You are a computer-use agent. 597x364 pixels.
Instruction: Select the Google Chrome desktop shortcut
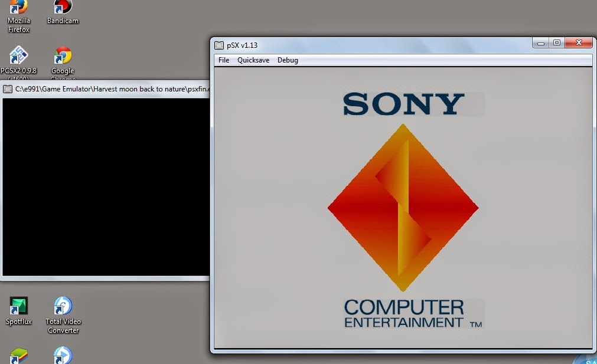pos(63,63)
